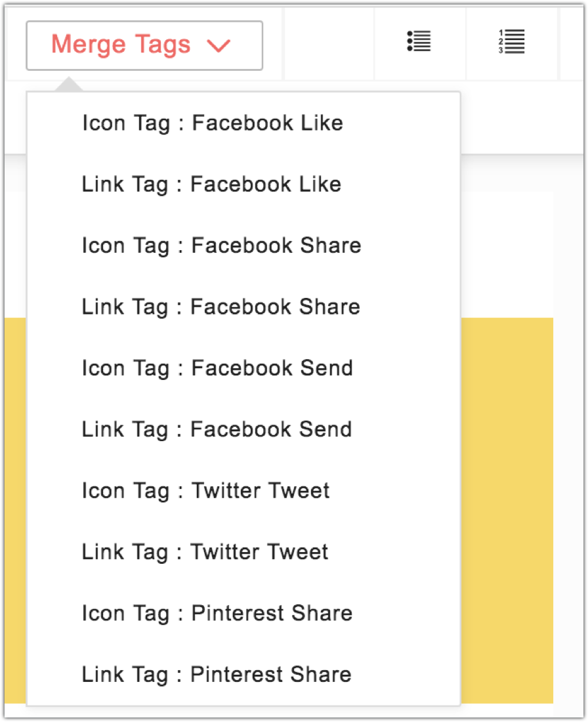
Task: Choose Icon Tag : Facebook Send
Action: [x=217, y=368]
